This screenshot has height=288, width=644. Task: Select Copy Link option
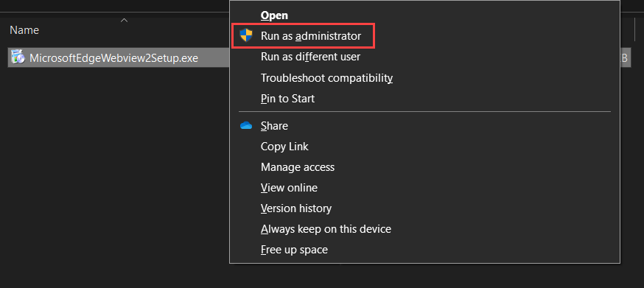click(284, 147)
